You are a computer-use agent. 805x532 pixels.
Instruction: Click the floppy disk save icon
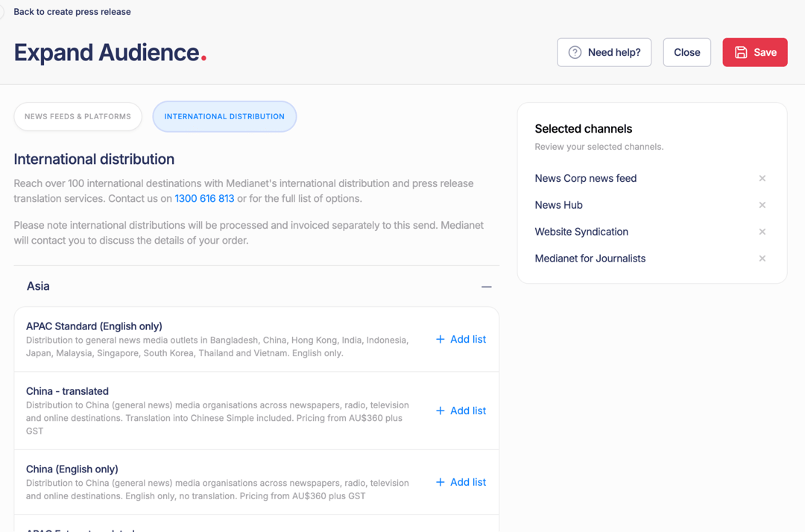point(741,52)
